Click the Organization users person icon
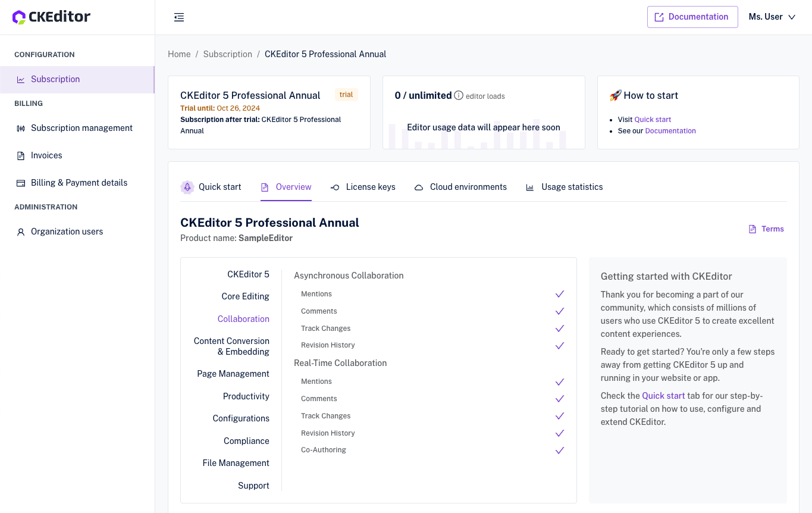The image size is (812, 513). (21, 232)
